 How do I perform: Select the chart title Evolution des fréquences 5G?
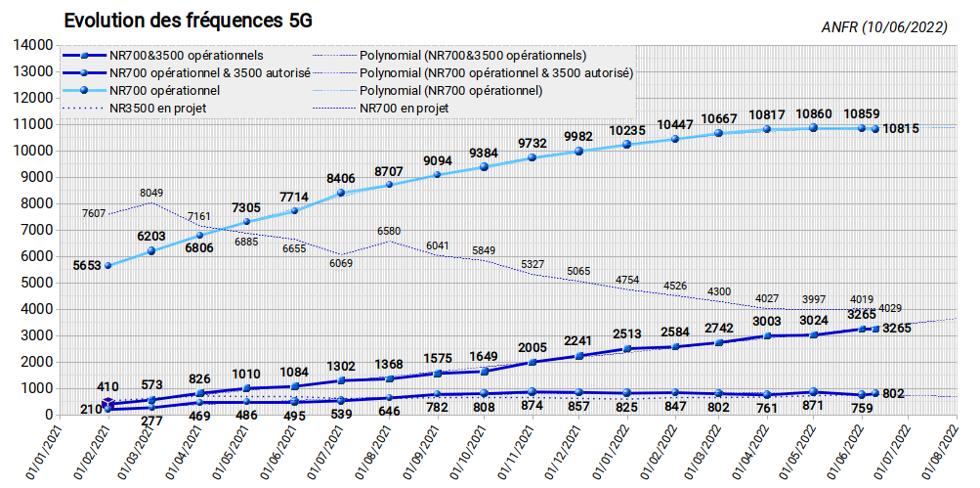pyautogui.click(x=189, y=20)
